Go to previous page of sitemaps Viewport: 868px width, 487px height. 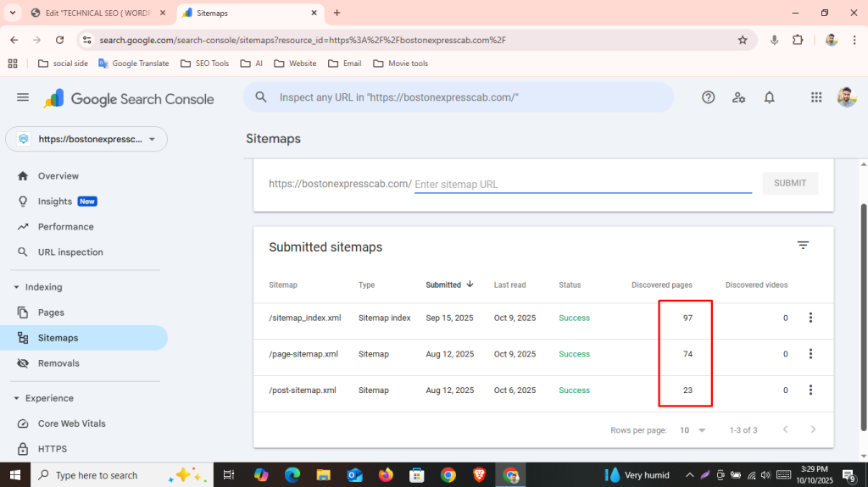click(785, 429)
